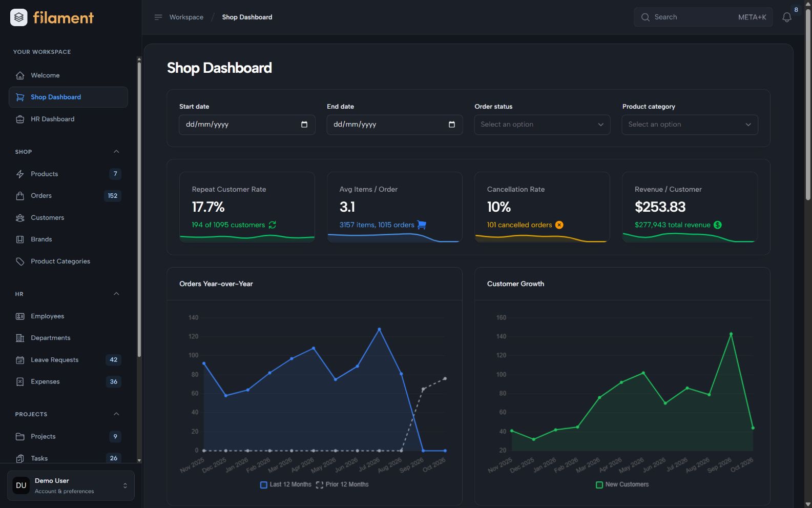Screen dimensions: 812x508
Task: Click the Workspace breadcrumb link
Action: click(186, 17)
